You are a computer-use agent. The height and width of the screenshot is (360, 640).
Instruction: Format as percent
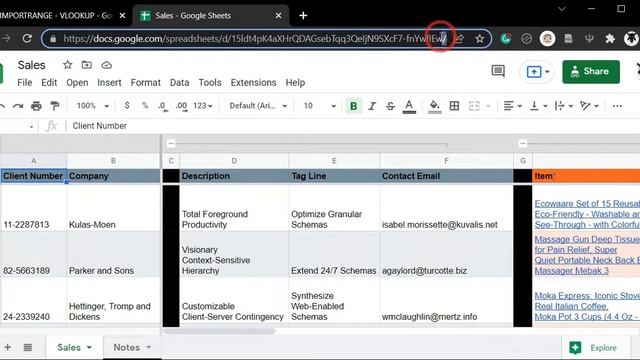145,106
